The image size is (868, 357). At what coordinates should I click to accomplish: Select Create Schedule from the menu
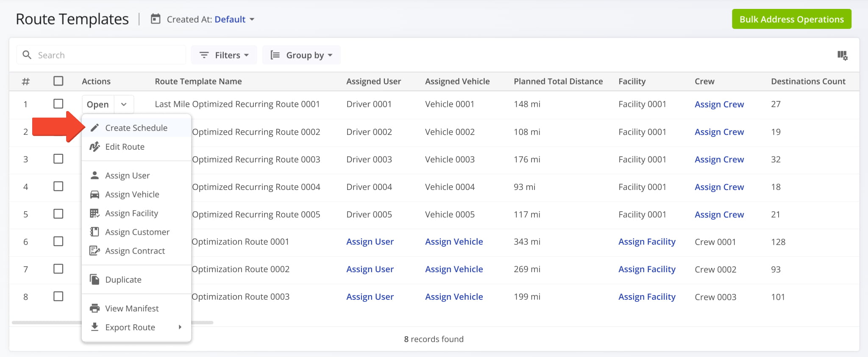coord(136,128)
